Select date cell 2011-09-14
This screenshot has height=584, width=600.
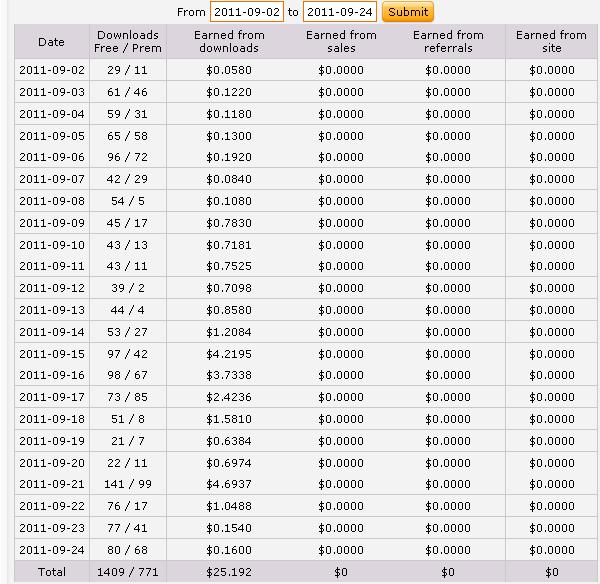(x=52, y=332)
